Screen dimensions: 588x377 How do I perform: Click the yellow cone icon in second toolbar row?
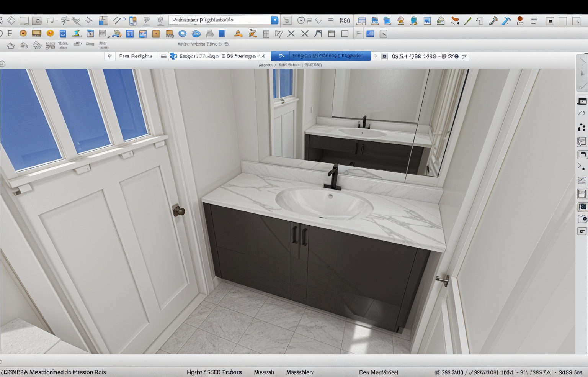pos(238,34)
